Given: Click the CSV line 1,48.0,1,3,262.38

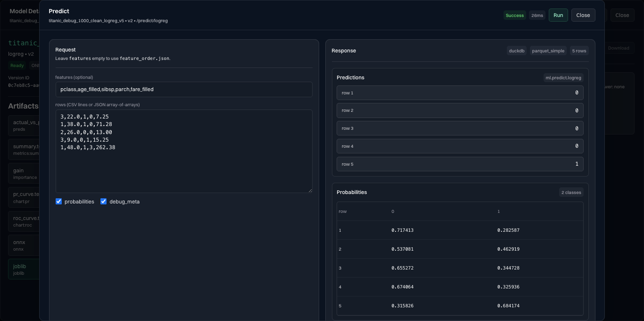Looking at the screenshot, I should [x=88, y=147].
